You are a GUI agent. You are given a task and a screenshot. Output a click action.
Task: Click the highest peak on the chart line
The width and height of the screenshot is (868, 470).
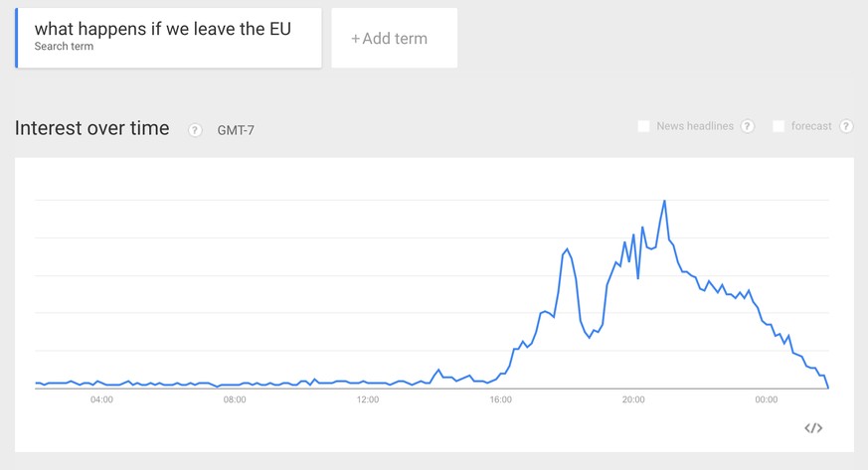click(664, 201)
